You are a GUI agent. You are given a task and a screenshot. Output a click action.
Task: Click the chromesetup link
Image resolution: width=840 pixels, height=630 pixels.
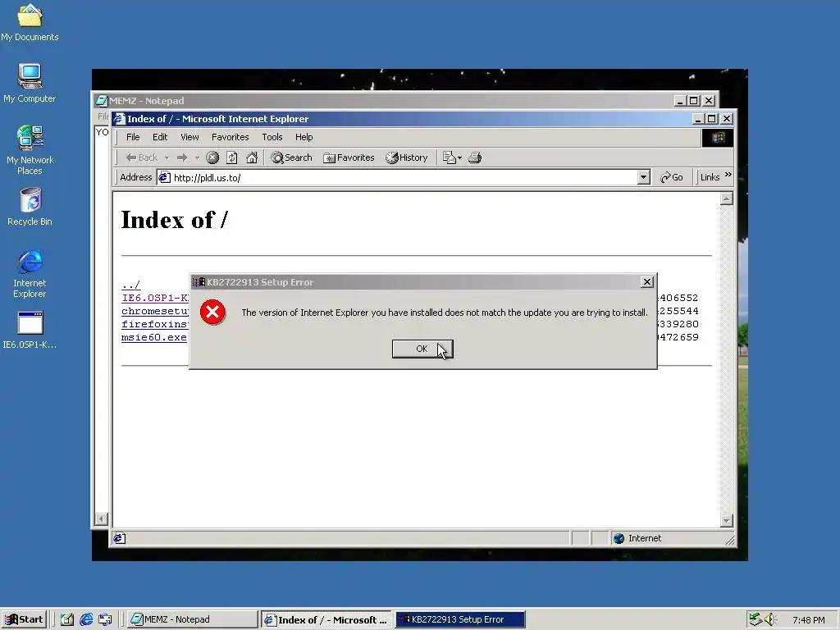[x=155, y=311]
